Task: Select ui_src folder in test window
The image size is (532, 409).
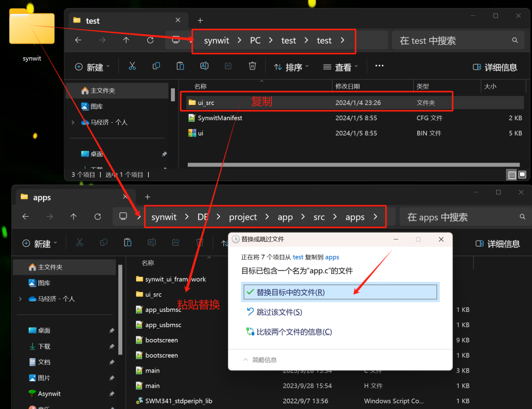Action: tap(355, 102)
